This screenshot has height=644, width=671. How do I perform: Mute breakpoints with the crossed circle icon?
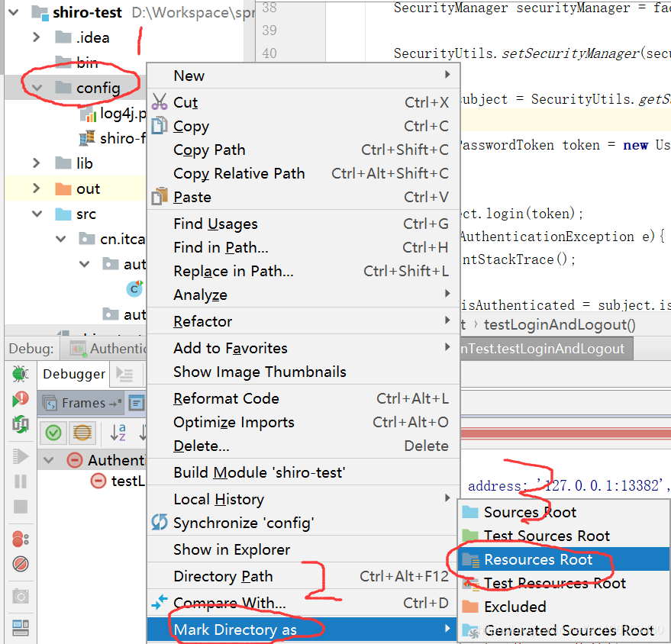(x=18, y=563)
